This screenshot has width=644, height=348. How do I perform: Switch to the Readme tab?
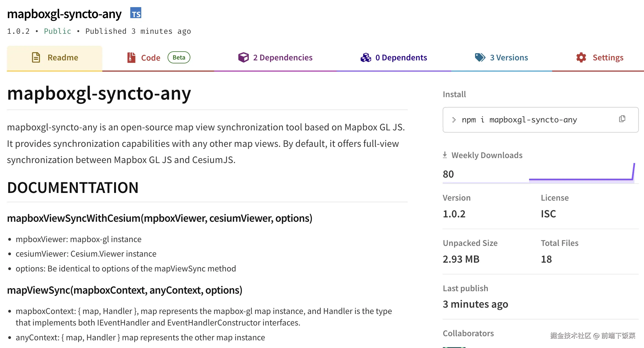[63, 58]
